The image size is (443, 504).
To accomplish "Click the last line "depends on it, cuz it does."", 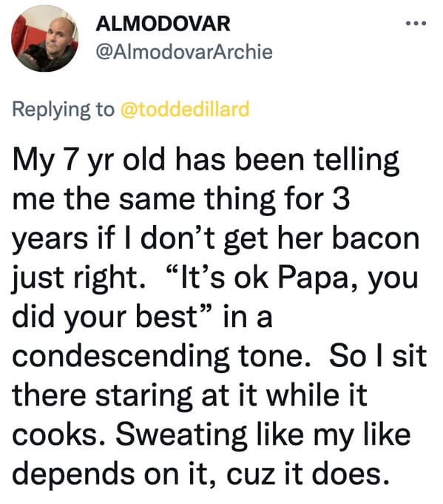I will coord(200,475).
